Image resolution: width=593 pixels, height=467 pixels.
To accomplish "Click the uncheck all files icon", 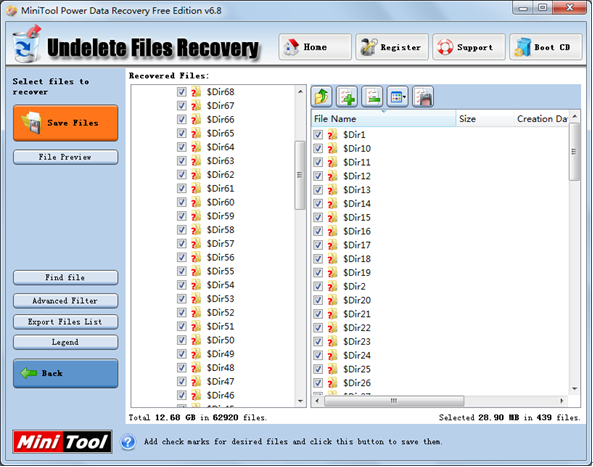I will click(x=372, y=97).
